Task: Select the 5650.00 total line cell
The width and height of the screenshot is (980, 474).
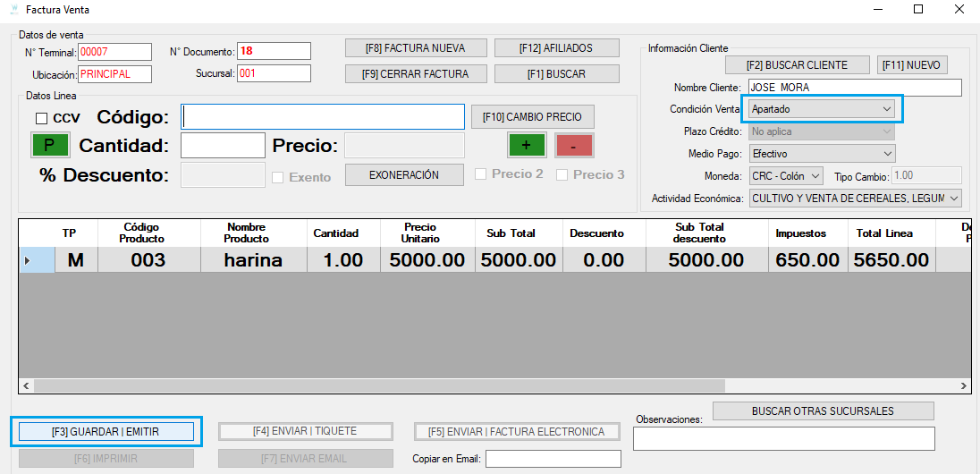Action: tap(891, 260)
